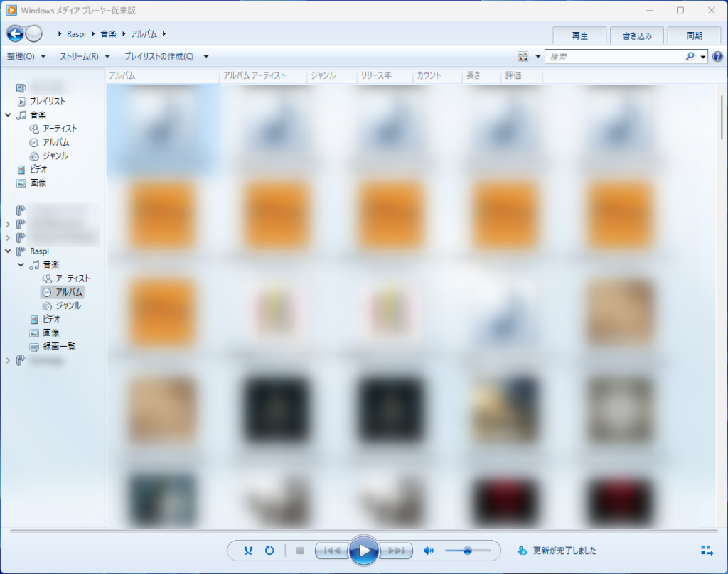Select the Raspi device in the tree
Screen dimensions: 728x574
pyautogui.click(x=39, y=251)
